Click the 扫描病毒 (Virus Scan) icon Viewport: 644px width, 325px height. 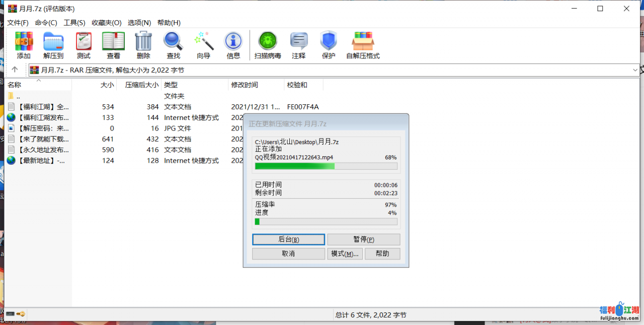pos(268,45)
